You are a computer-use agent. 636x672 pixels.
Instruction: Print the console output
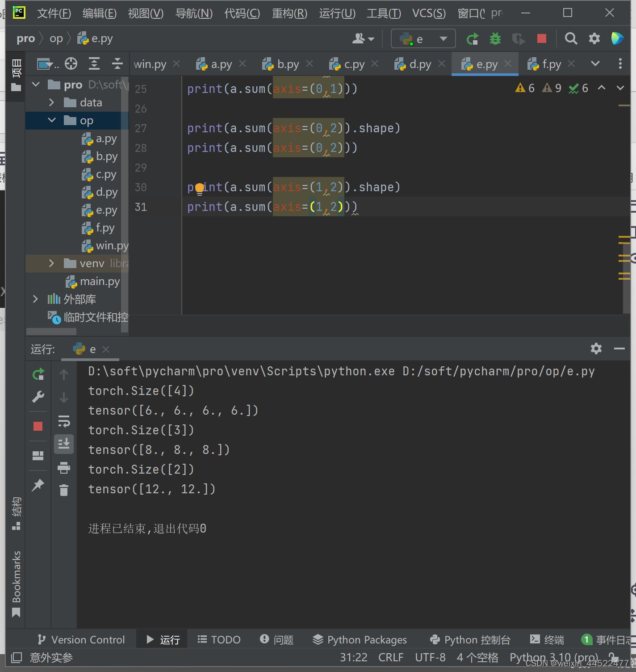(x=64, y=467)
